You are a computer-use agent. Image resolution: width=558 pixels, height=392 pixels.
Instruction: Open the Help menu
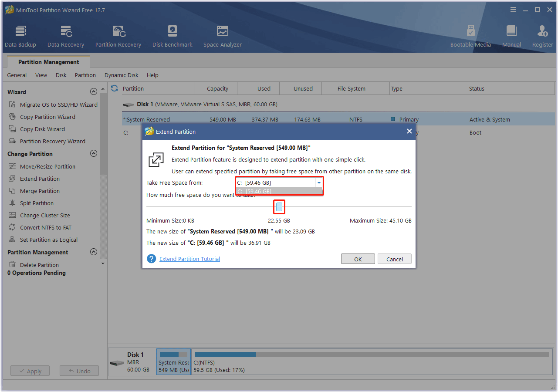pyautogui.click(x=152, y=75)
